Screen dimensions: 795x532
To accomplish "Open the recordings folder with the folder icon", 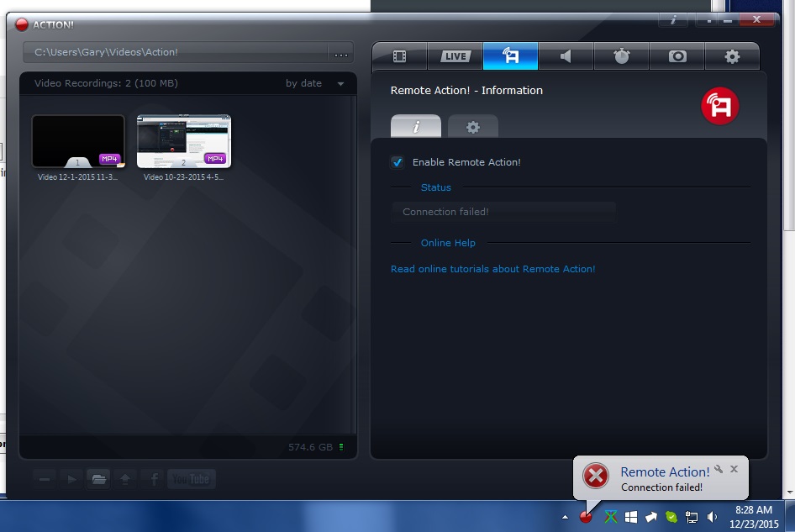I will pyautogui.click(x=98, y=479).
